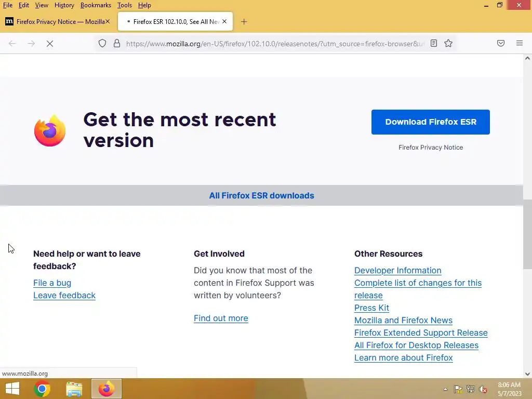532x399 pixels.
Task: Select the Firefox ESR 102.10.0 tab
Action: 176,21
